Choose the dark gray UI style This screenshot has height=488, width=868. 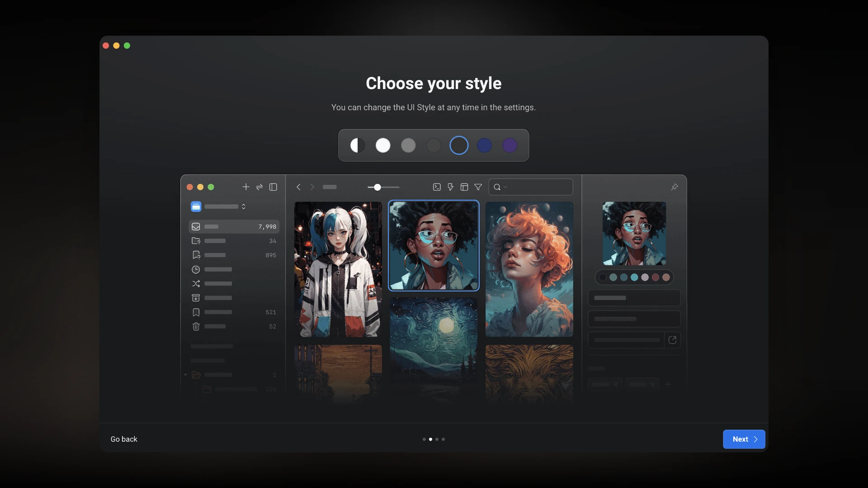coord(434,145)
